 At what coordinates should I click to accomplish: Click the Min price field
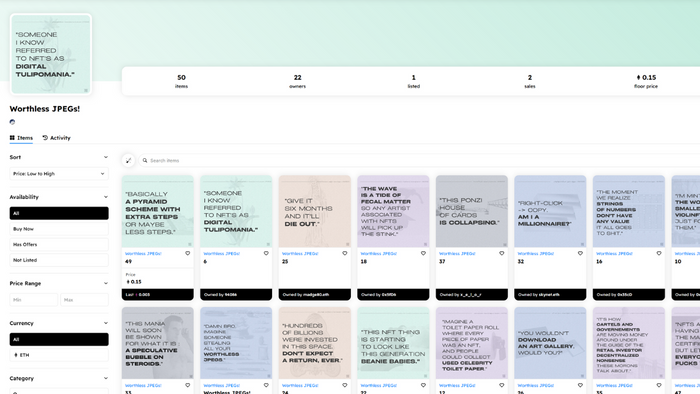pyautogui.click(x=34, y=300)
